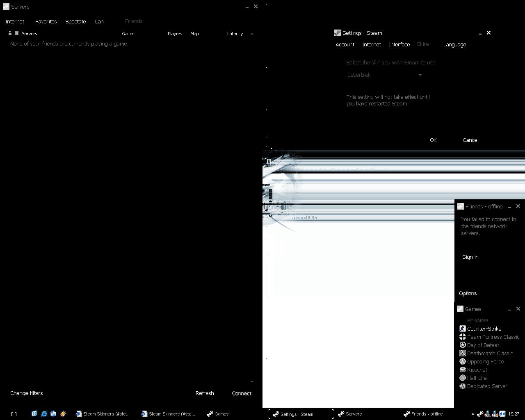
Task: Click the Counter-Strike game icon
Action: 462,329
